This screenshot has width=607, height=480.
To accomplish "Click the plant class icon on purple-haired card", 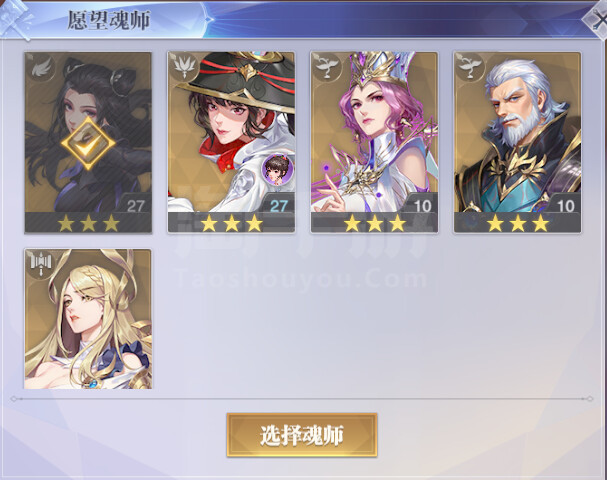I will click(326, 67).
